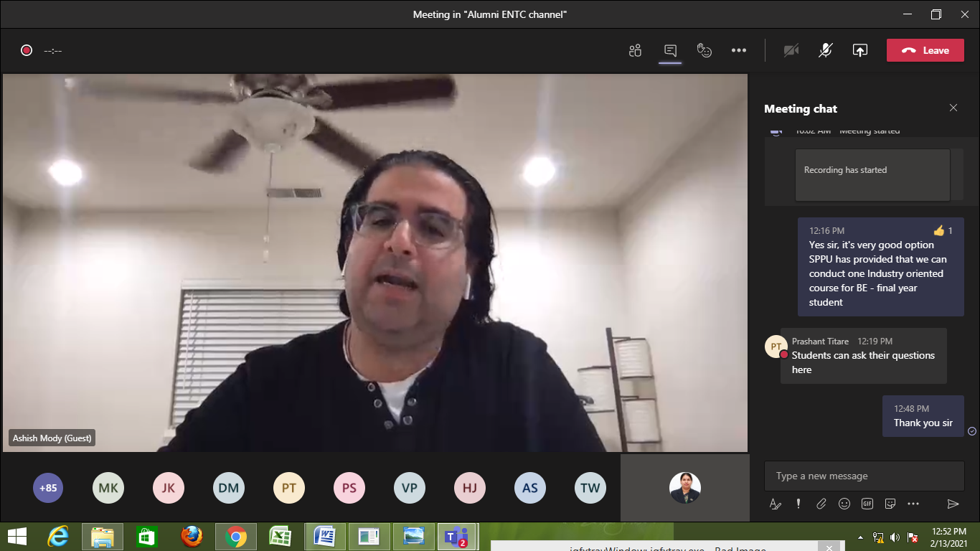
Task: Turn the camera on
Action: pos(791,50)
